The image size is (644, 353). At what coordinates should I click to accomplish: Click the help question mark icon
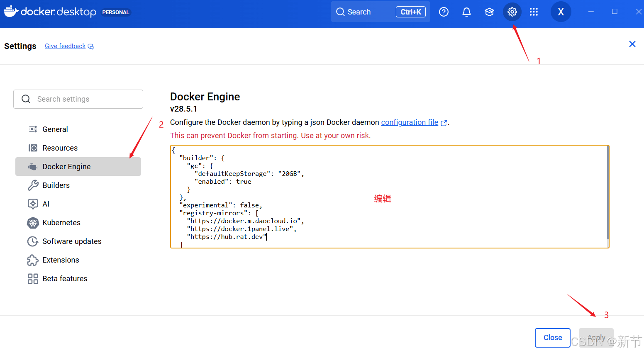[444, 12]
